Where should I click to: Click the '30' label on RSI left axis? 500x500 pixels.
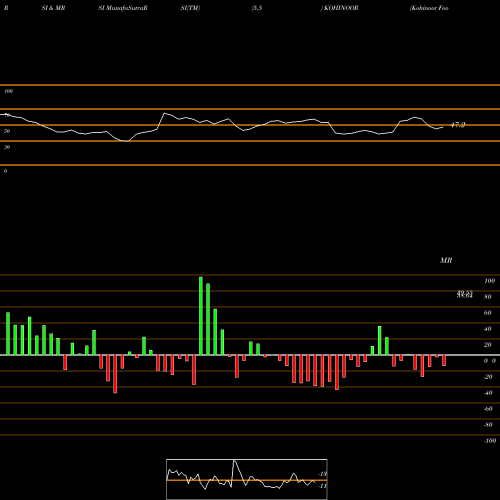(x=7, y=147)
